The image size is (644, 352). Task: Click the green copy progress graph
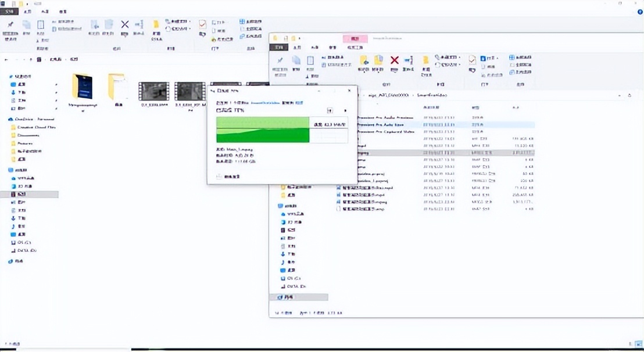pos(263,129)
